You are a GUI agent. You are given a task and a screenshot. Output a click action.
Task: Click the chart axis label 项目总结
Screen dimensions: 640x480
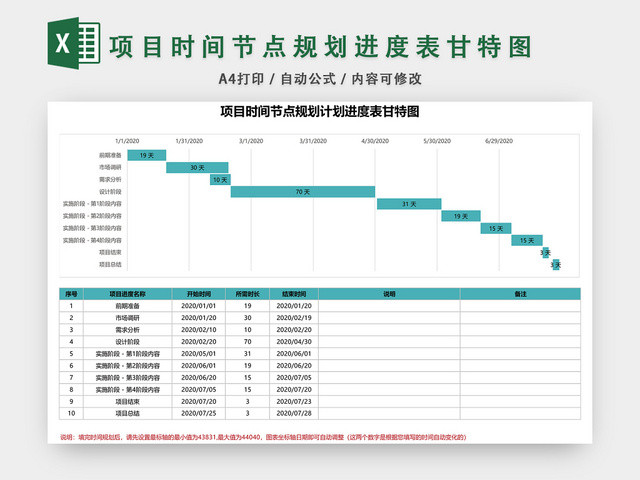(x=110, y=264)
